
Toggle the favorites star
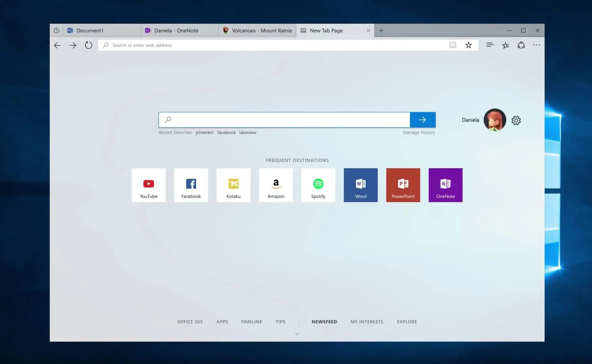coord(468,45)
